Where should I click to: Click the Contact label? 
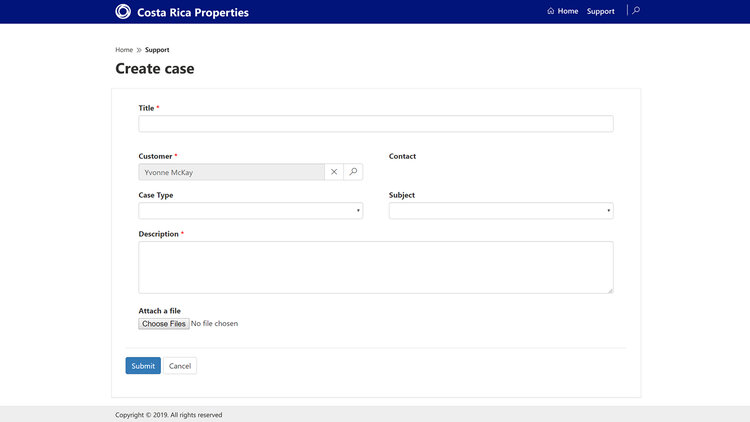[402, 156]
